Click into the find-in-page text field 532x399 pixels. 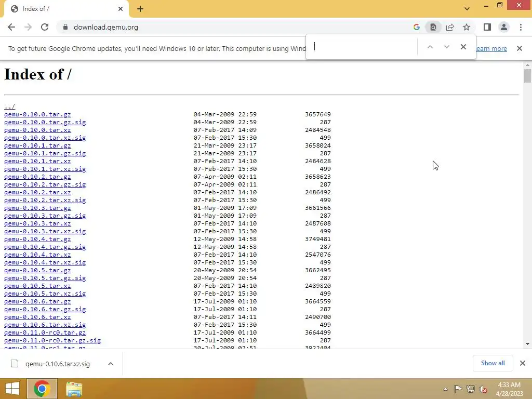[363, 46]
